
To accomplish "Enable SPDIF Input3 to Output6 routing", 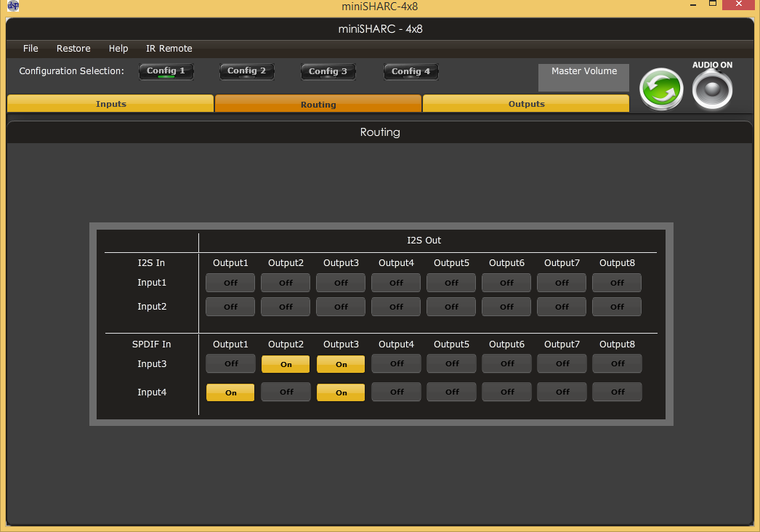I will point(507,363).
